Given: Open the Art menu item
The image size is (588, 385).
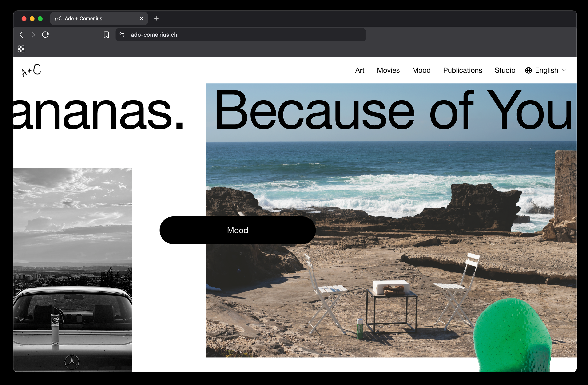Looking at the screenshot, I should click(x=360, y=70).
